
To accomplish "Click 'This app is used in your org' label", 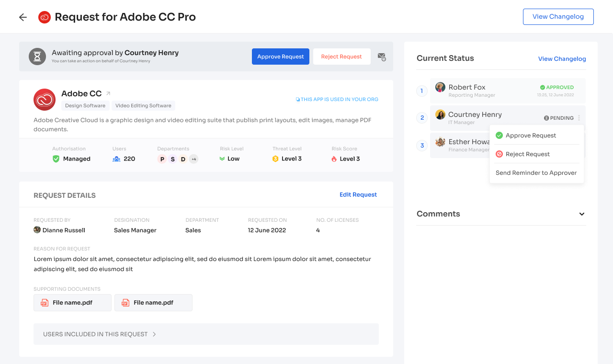I will pos(337,100).
